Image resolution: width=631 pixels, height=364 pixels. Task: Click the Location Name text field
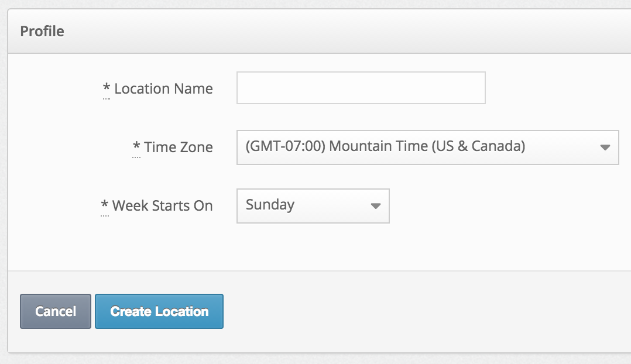tap(361, 88)
